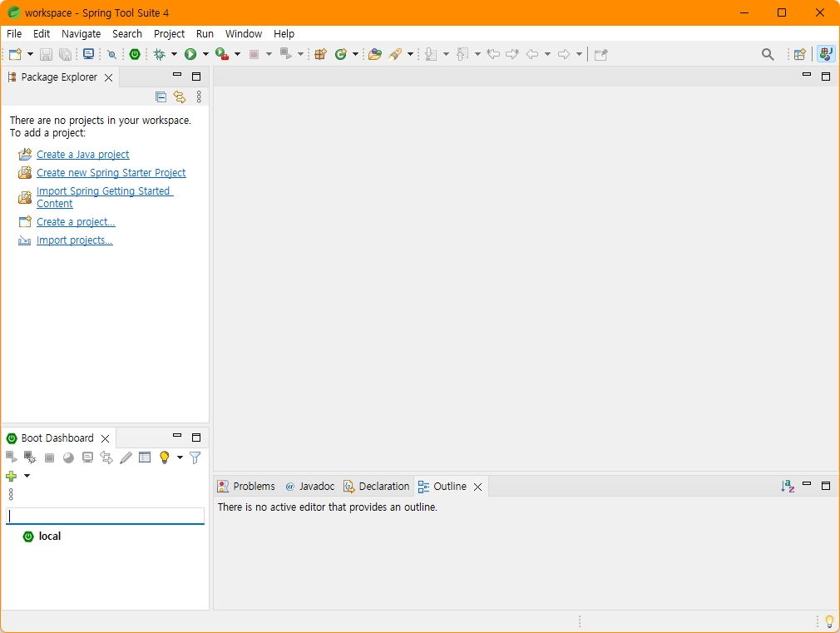Open a terminal with the monitor icon
The height and width of the screenshot is (633, 840).
[x=88, y=54]
